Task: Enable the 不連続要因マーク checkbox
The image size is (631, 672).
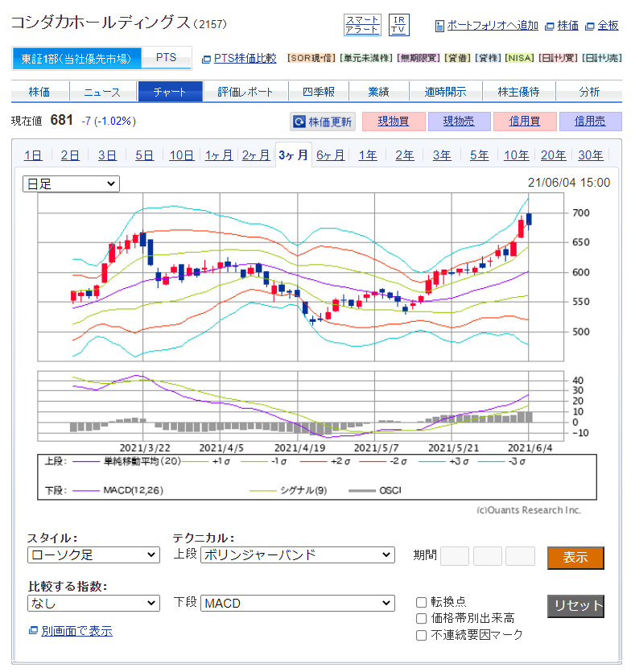Action: (x=422, y=635)
